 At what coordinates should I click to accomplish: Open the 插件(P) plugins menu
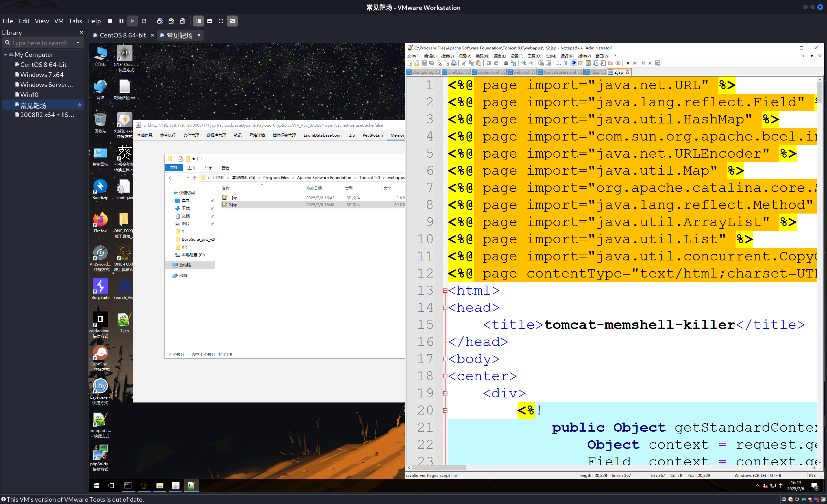(x=584, y=56)
